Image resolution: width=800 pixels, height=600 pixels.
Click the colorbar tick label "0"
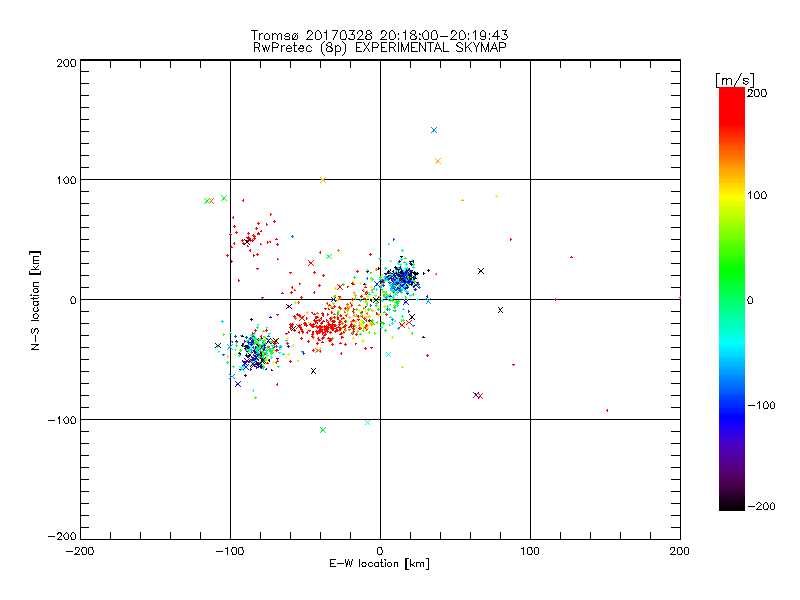tap(750, 300)
